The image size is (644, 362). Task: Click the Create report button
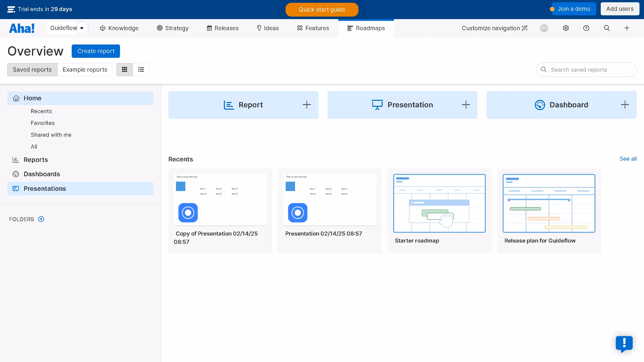(96, 51)
